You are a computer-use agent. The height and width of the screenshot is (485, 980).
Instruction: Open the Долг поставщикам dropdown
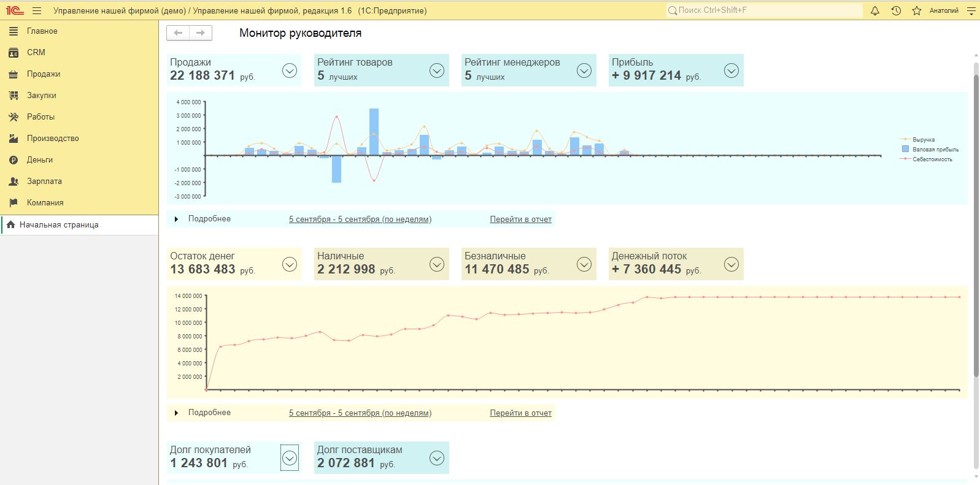point(437,458)
